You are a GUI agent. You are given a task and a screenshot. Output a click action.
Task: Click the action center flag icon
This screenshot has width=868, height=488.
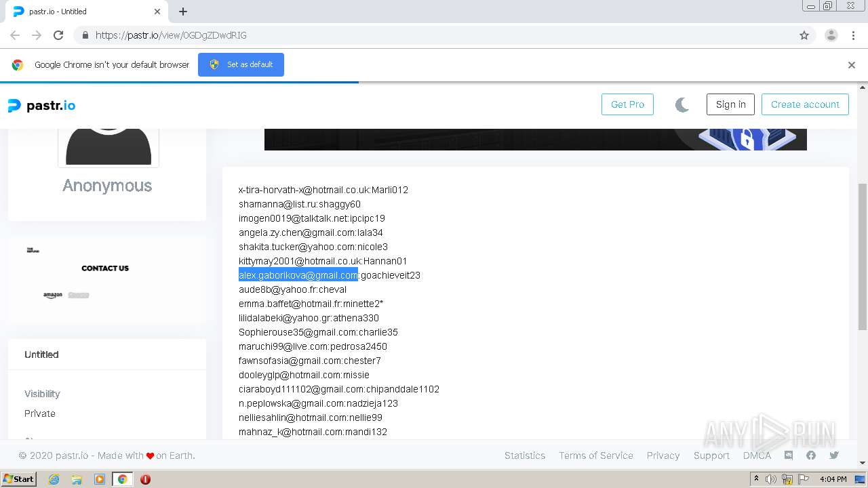tap(804, 479)
